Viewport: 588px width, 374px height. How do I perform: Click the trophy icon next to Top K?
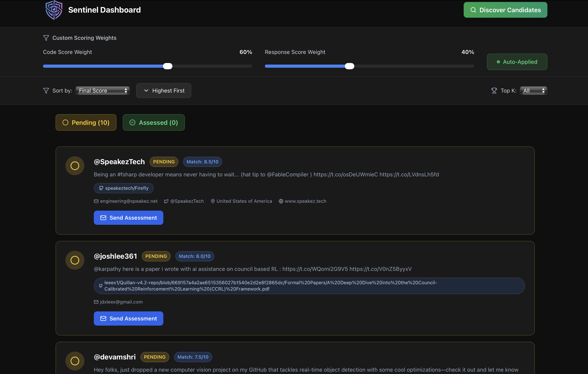(494, 91)
